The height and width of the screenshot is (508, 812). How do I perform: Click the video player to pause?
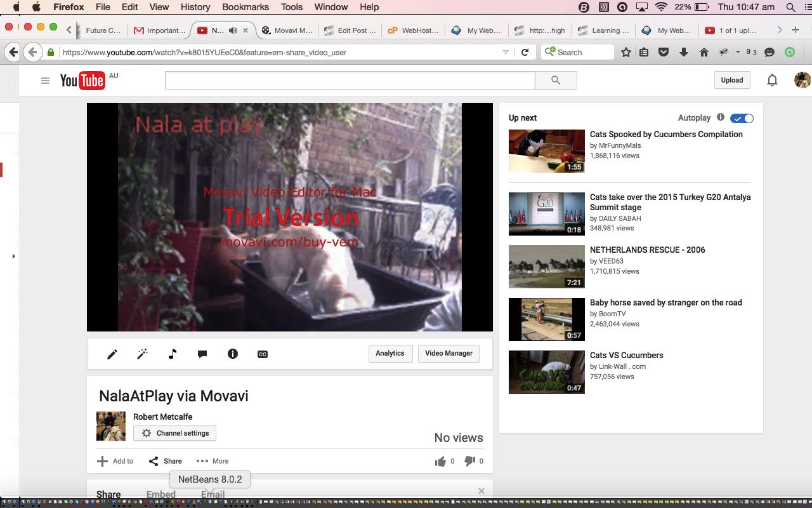[290, 217]
